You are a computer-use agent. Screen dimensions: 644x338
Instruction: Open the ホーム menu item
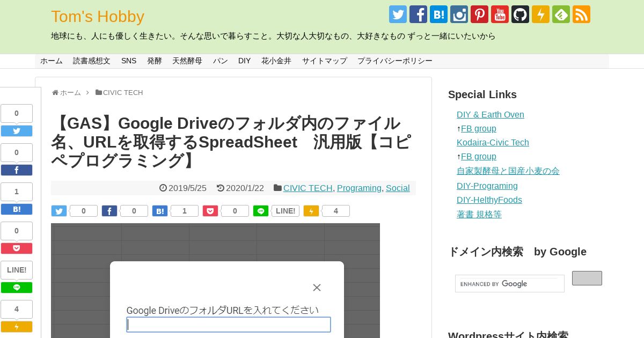click(52, 61)
